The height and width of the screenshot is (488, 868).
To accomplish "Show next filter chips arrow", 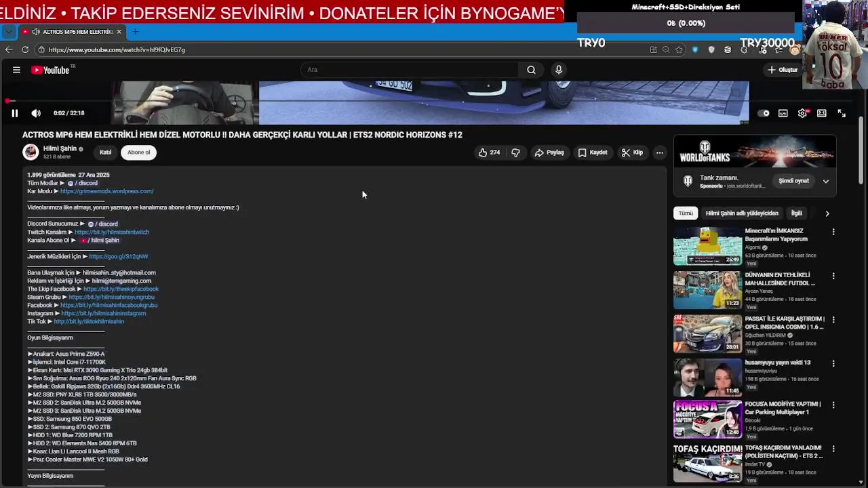I will (x=827, y=213).
